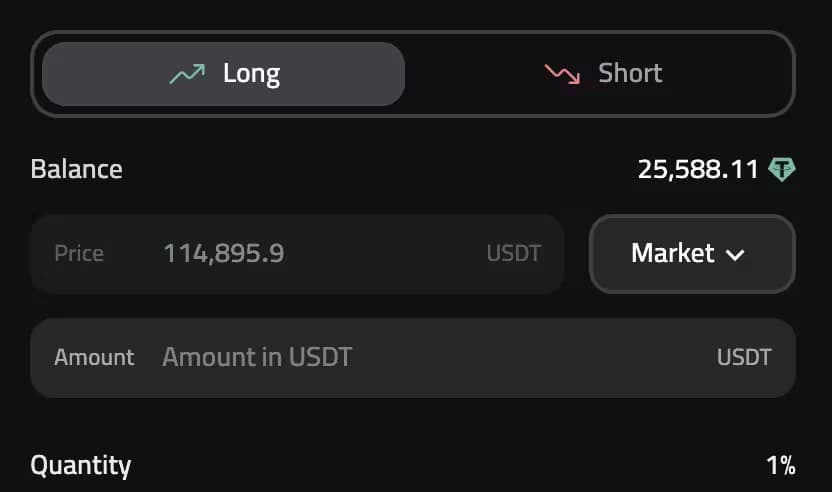Click the Balance label
Image resolution: width=832 pixels, height=492 pixels.
tap(77, 169)
